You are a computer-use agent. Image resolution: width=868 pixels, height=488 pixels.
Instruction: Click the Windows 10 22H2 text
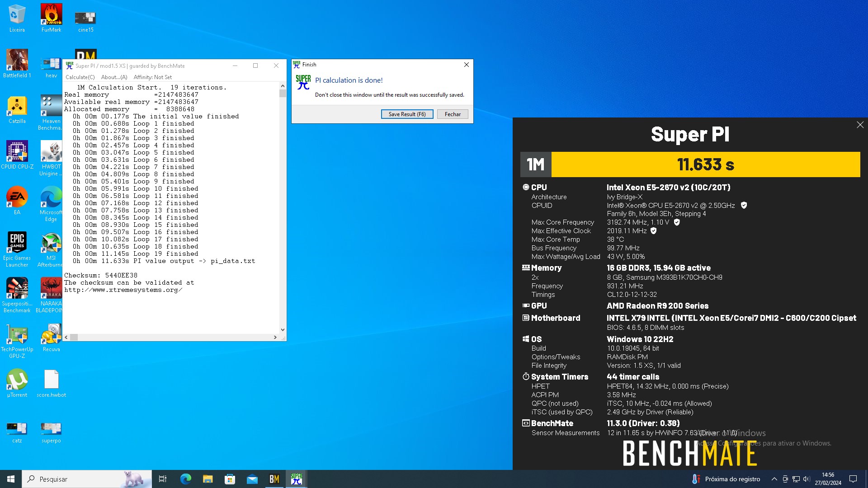click(x=640, y=339)
